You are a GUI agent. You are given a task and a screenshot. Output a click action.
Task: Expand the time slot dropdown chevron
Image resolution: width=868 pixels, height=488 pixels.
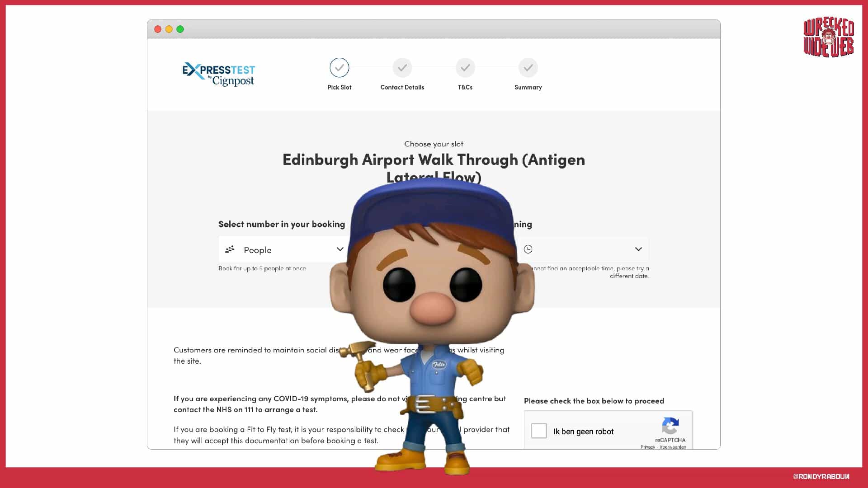pos(638,249)
